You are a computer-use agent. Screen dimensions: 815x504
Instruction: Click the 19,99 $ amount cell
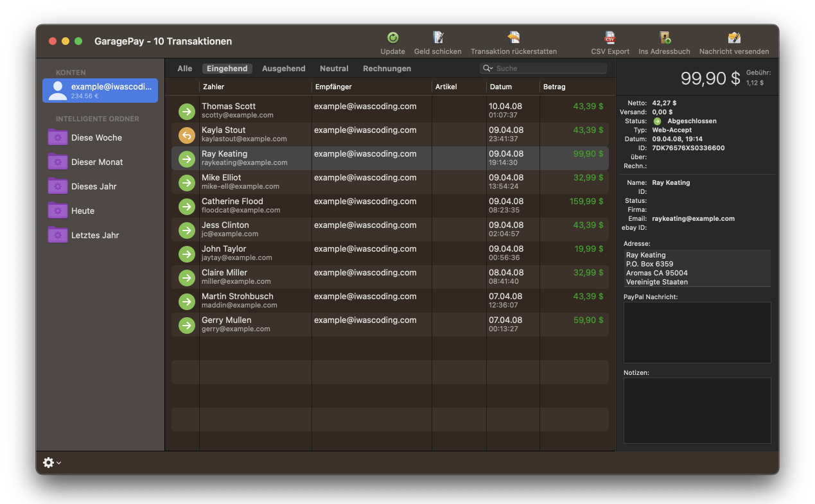589,248
